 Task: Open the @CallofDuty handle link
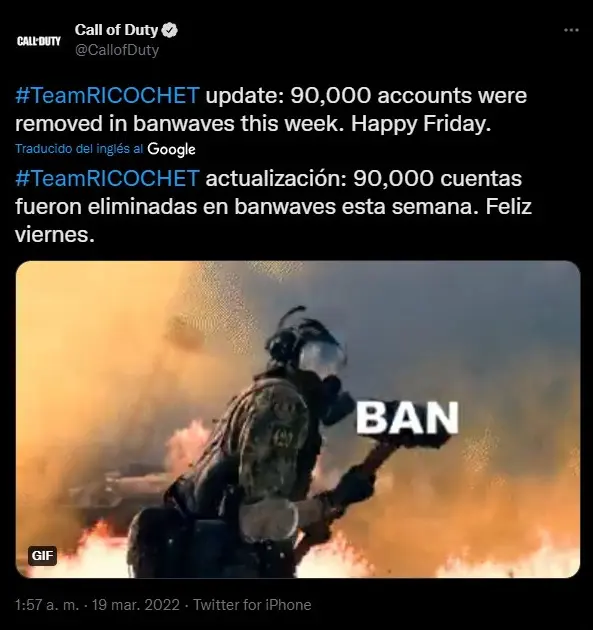click(117, 50)
